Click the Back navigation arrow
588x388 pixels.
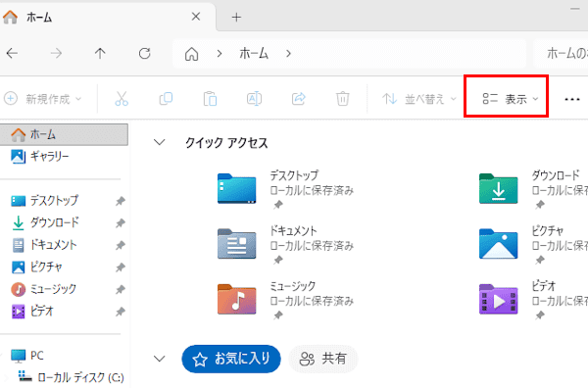pyautogui.click(x=12, y=54)
